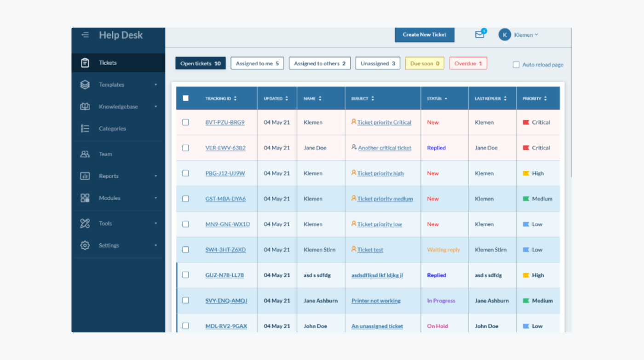Screen dimensions: 644x360
Task: Select ticket MN9-GNE-WX1D checkbox
Action: click(x=185, y=224)
